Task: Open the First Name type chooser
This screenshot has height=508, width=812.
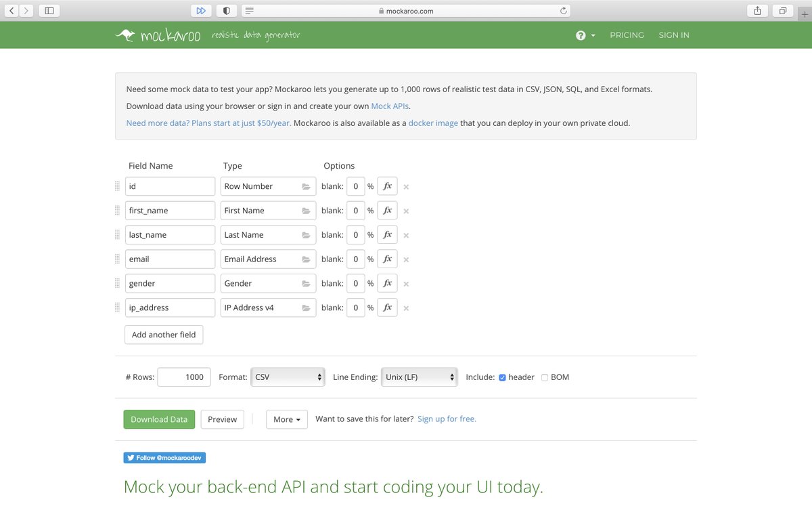Action: (268, 211)
